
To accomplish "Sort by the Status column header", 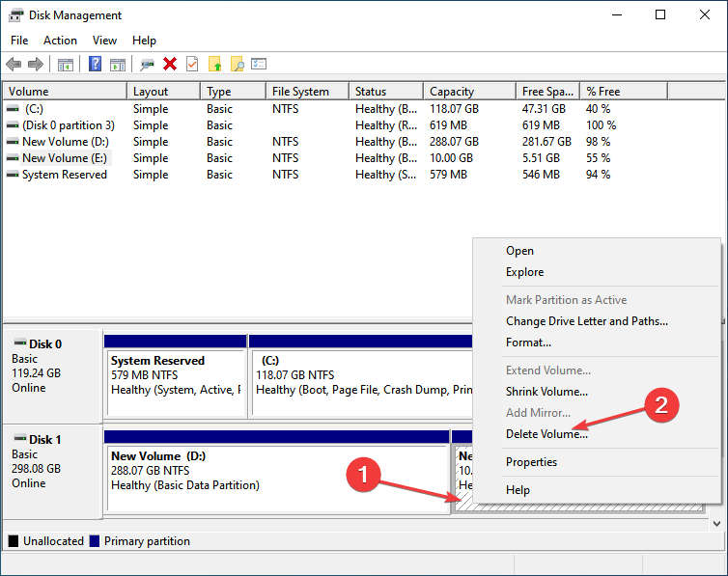I will [386, 92].
